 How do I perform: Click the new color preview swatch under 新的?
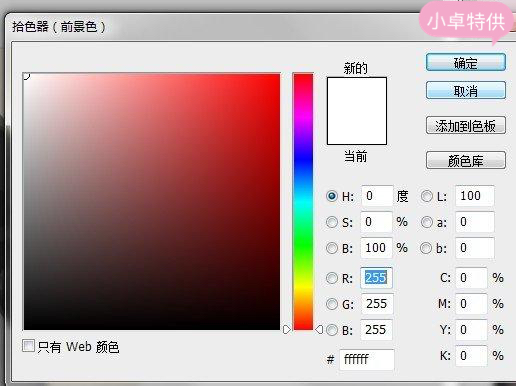357,94
